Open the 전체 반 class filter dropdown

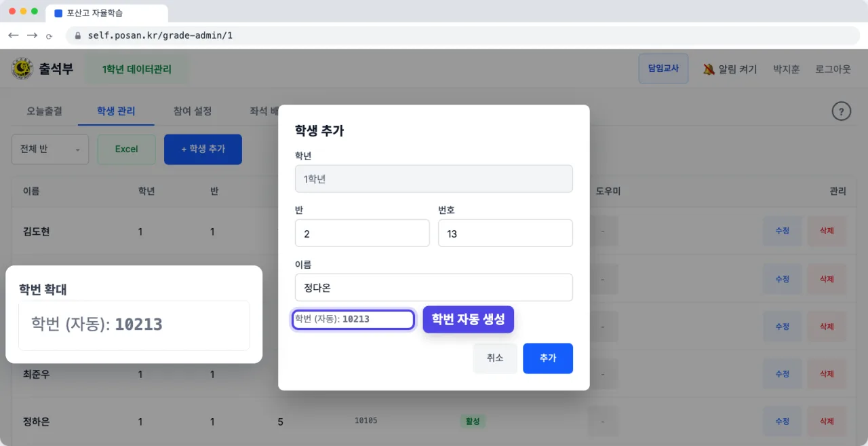pyautogui.click(x=50, y=149)
